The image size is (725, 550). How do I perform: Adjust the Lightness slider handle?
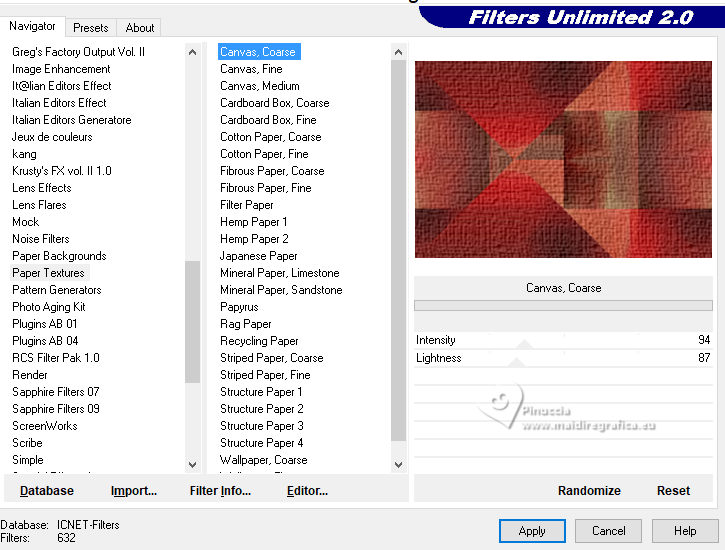pyautogui.click(x=516, y=362)
